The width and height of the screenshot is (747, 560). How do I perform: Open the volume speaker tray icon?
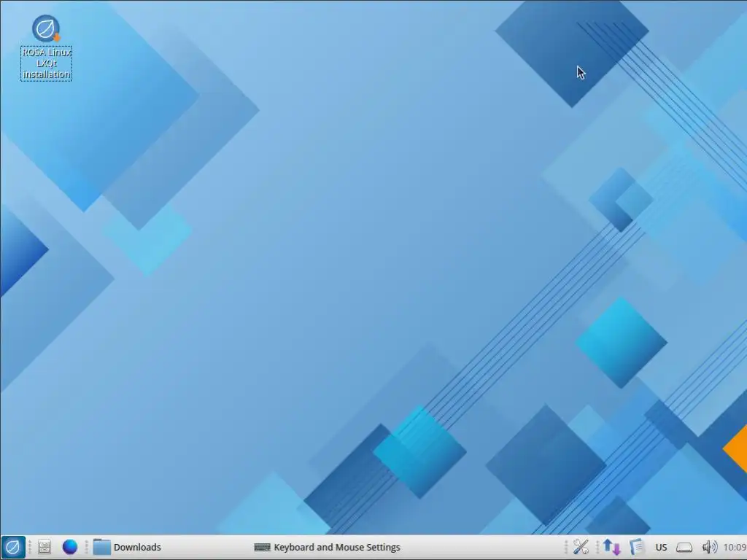pos(709,547)
